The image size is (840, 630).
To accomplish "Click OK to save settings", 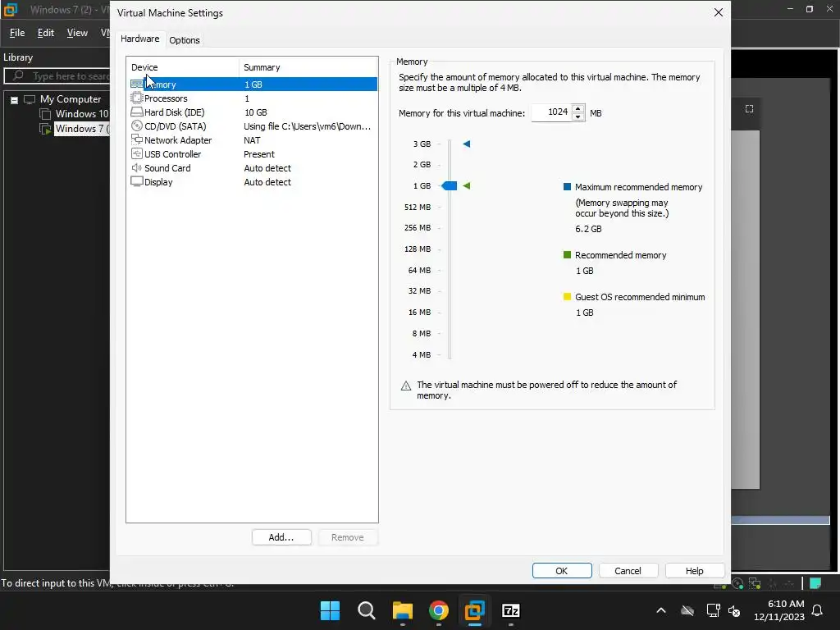I will click(x=562, y=571).
